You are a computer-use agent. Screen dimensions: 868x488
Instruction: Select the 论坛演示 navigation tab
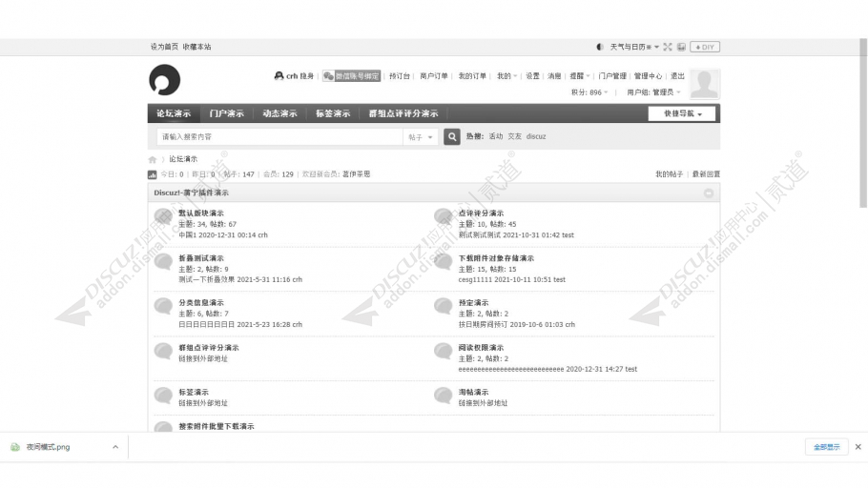coord(174,113)
